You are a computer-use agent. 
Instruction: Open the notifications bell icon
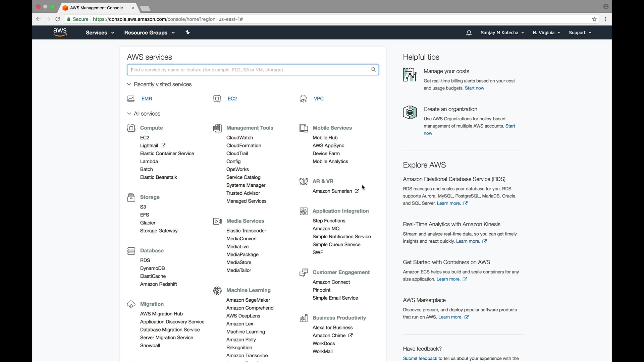tap(469, 33)
